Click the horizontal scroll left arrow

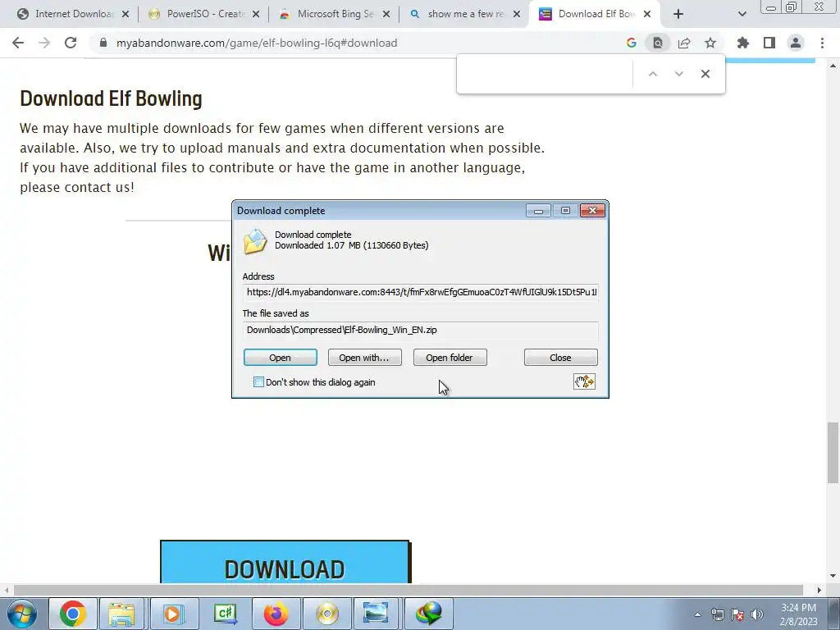tap(6, 591)
